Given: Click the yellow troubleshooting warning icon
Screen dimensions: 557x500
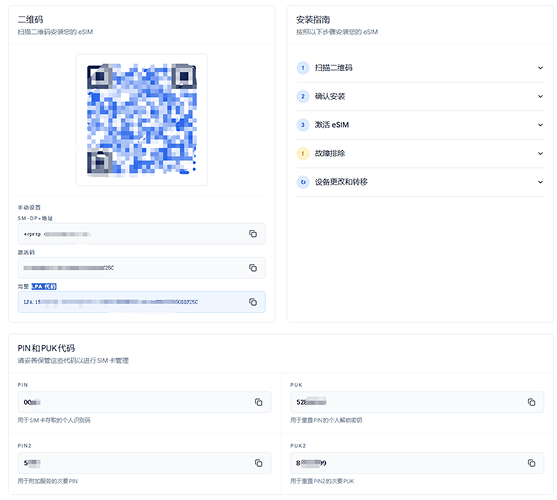Looking at the screenshot, I should click(303, 153).
